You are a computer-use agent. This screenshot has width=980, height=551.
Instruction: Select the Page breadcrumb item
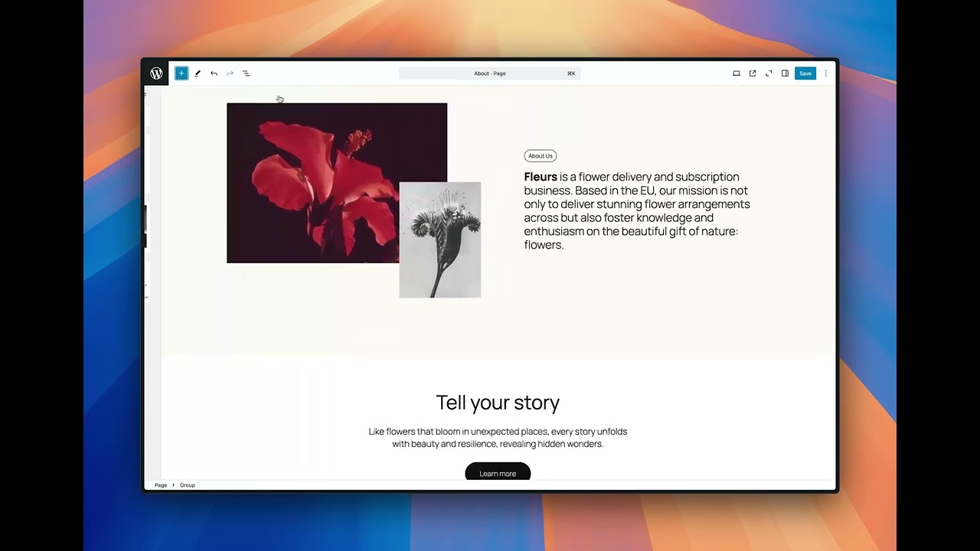(161, 485)
